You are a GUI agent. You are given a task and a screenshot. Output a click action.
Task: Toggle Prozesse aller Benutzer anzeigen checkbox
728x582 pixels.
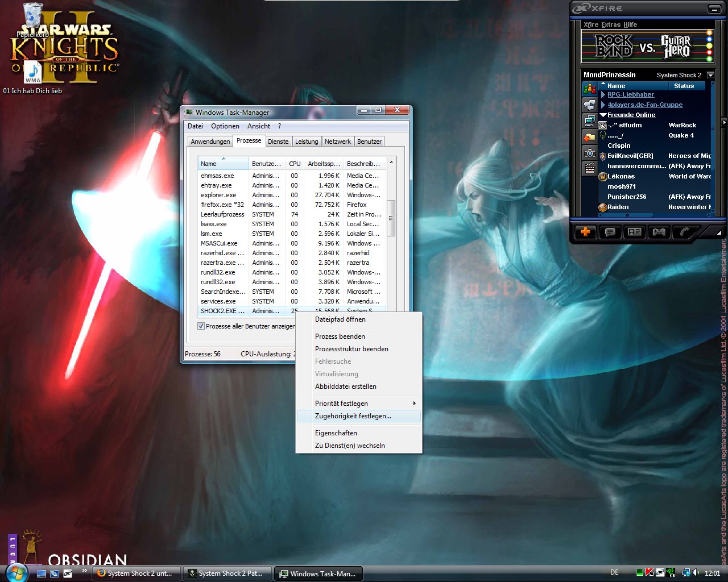point(201,326)
